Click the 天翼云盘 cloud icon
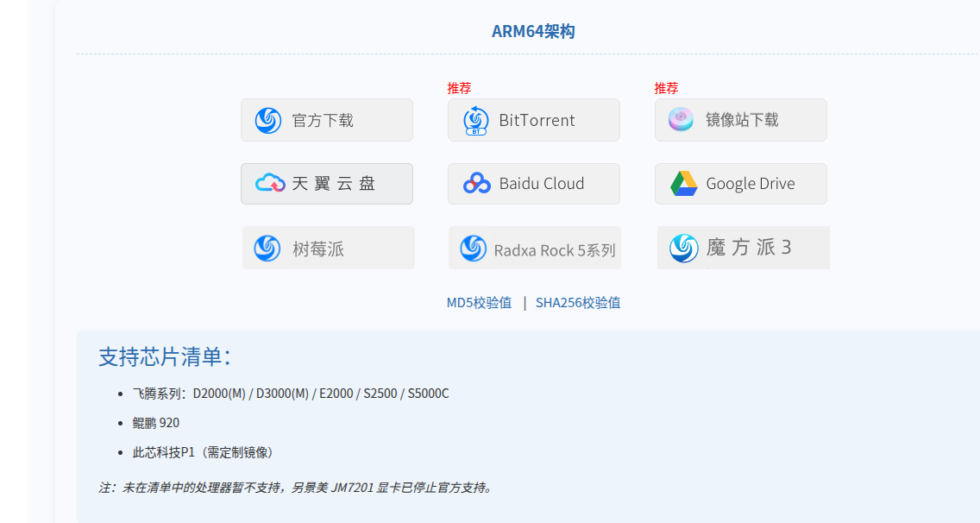The height and width of the screenshot is (523, 980). click(270, 183)
